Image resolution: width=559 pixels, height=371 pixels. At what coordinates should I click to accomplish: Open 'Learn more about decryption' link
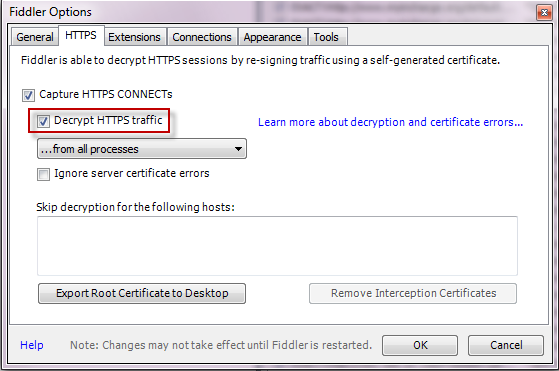390,122
